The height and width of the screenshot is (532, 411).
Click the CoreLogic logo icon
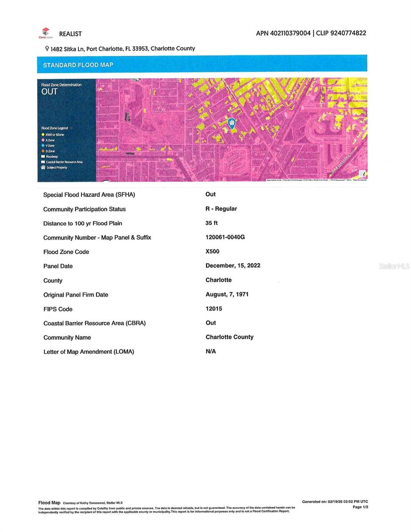tap(45, 33)
